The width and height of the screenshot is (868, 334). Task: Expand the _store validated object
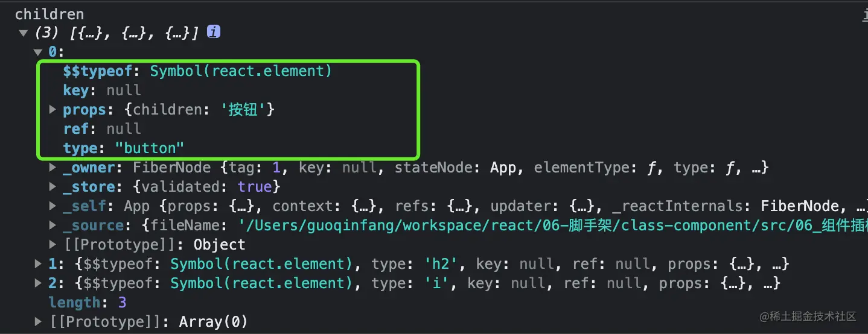point(53,187)
